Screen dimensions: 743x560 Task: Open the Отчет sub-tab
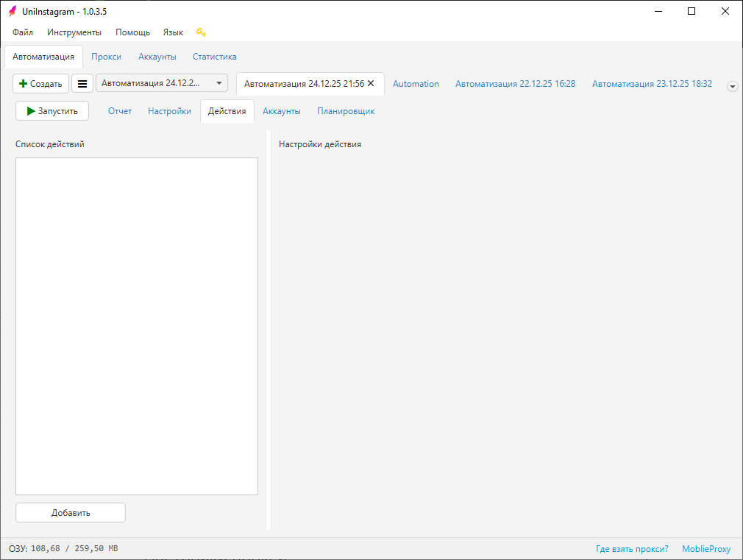click(x=120, y=111)
